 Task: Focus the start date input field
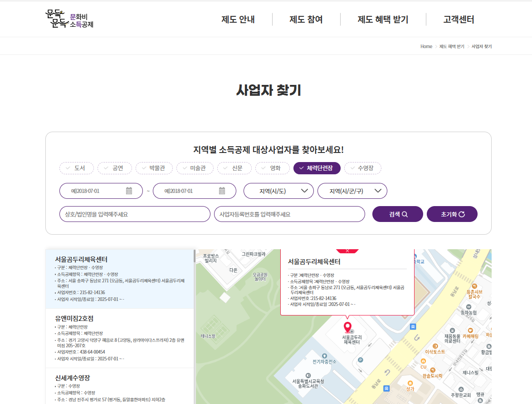(101, 191)
